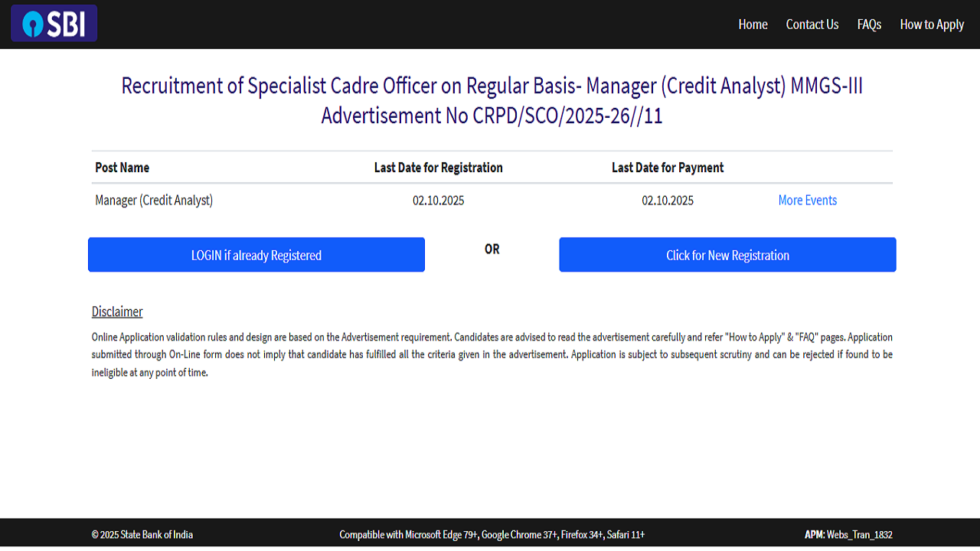The height and width of the screenshot is (551, 980).
Task: Click Last Date for Registration header
Action: (x=438, y=168)
